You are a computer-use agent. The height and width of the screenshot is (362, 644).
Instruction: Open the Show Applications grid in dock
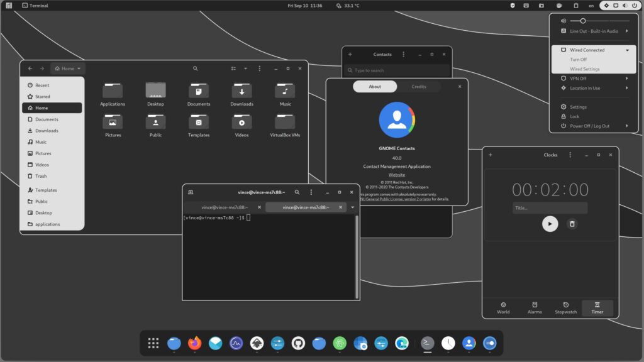pos(153,343)
